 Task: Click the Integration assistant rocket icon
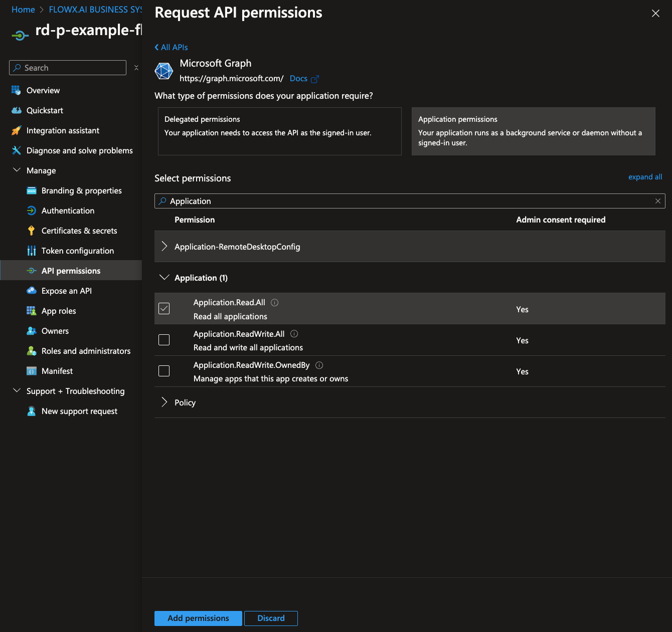click(16, 130)
